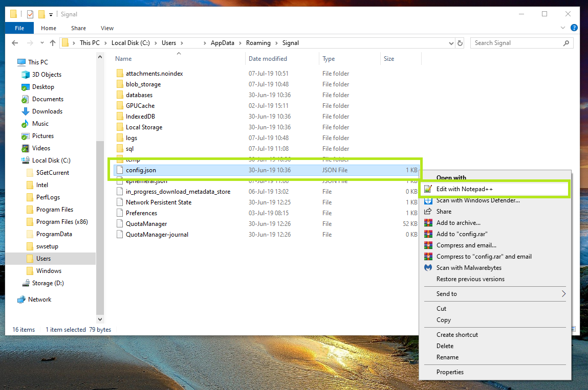This screenshot has height=390, width=588.
Task: Click the Preferences file icon
Action: [x=120, y=213]
